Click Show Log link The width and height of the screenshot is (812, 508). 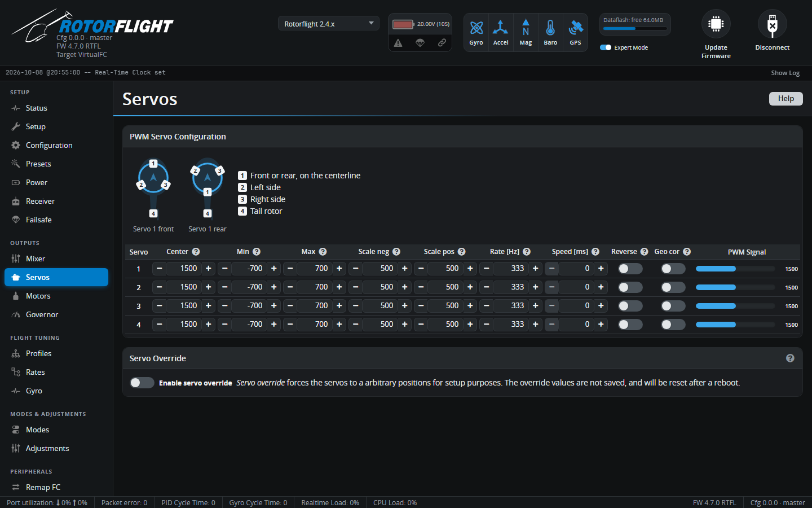click(785, 73)
